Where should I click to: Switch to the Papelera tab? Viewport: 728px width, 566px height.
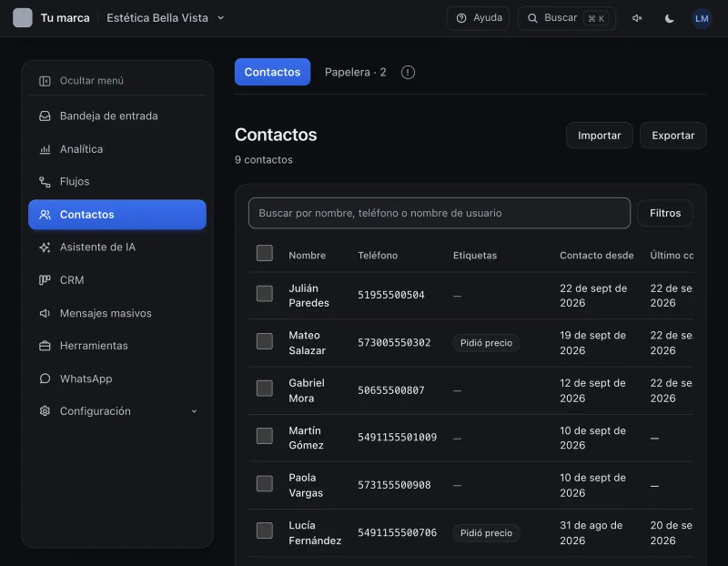355,73
